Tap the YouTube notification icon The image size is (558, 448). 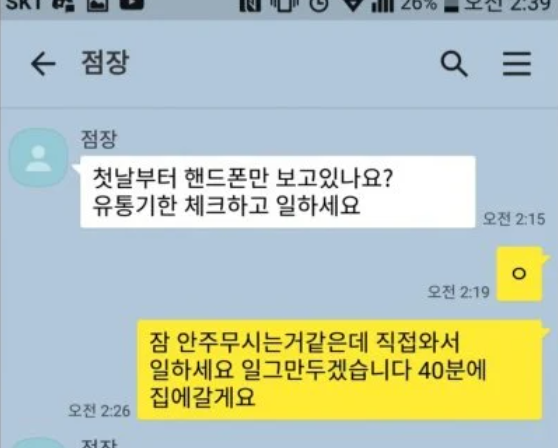[x=132, y=4]
